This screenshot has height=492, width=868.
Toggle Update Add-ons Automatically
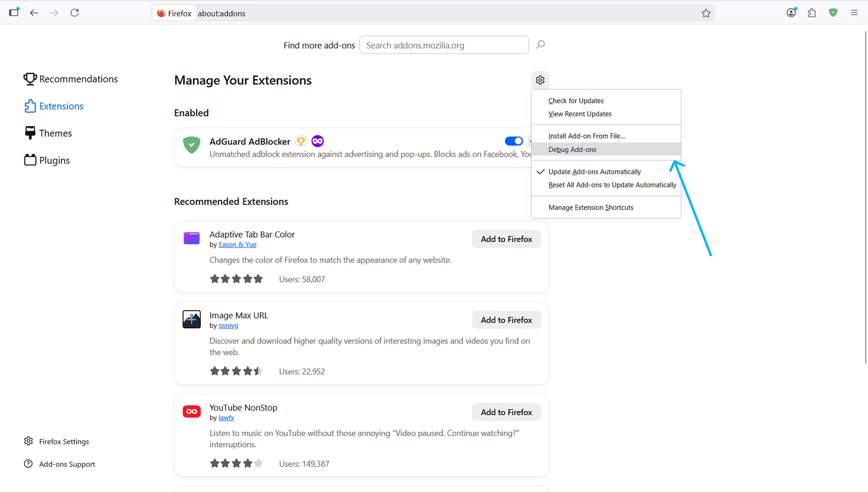click(606, 172)
